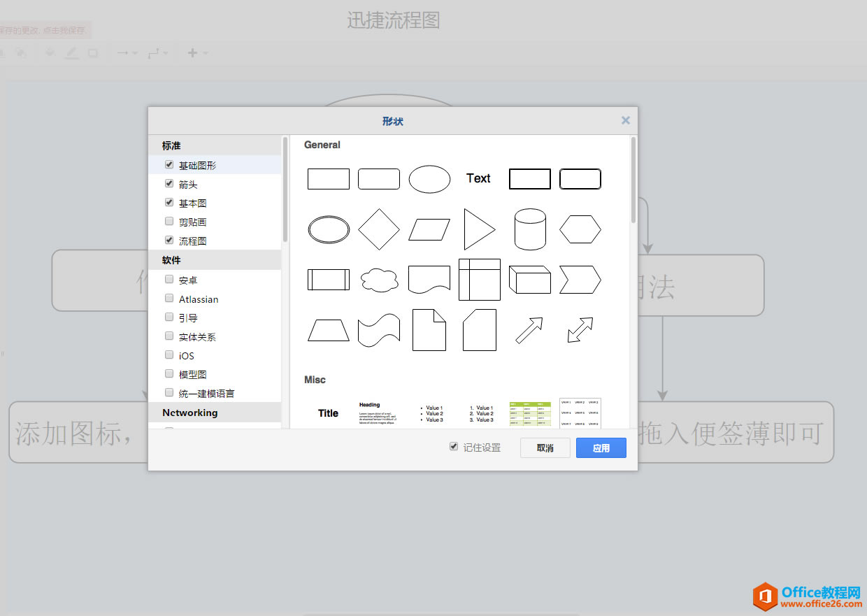Image resolution: width=867 pixels, height=616 pixels.
Task: Pick the wavy tape shape
Action: click(379, 330)
